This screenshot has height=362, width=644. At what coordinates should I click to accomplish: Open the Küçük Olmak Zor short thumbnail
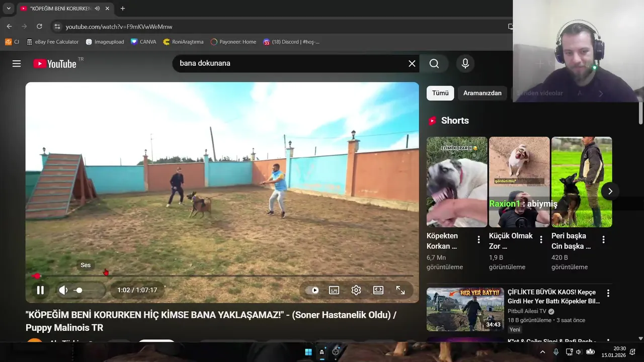click(x=519, y=182)
